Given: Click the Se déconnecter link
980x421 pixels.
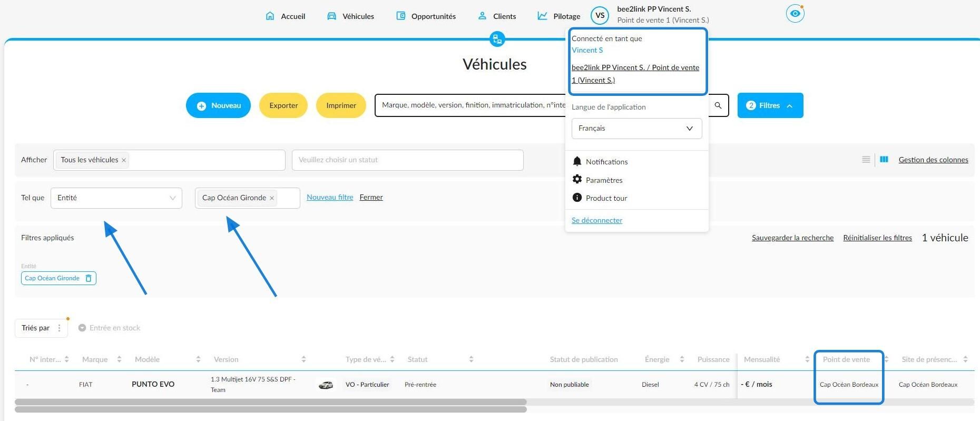Looking at the screenshot, I should pyautogui.click(x=597, y=220).
